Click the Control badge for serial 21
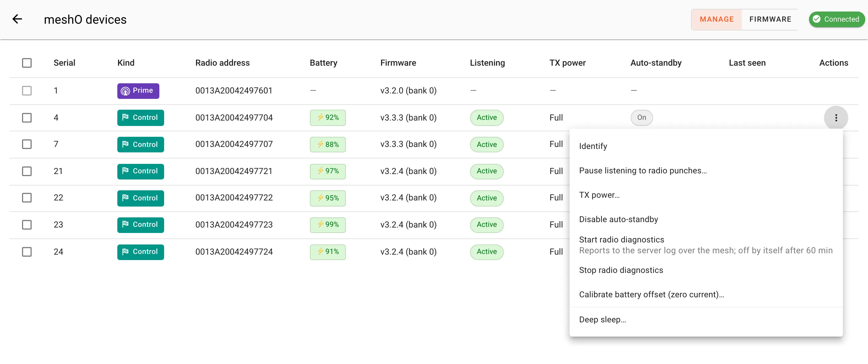868x364 pixels. pos(140,171)
